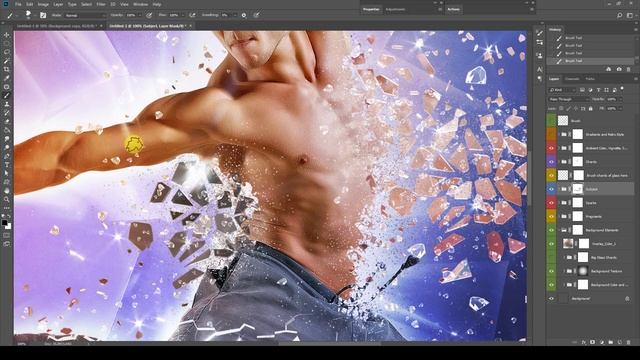Select the Crop tool
The image size is (640, 360).
click(x=7, y=69)
